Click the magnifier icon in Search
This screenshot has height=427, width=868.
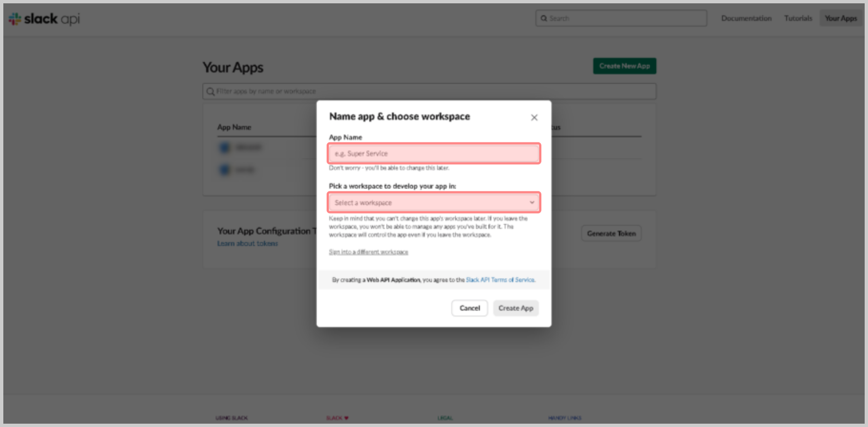[x=544, y=18]
